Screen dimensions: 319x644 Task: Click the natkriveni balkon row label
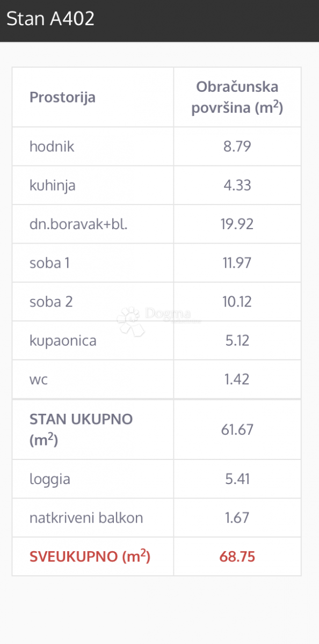[86, 518]
